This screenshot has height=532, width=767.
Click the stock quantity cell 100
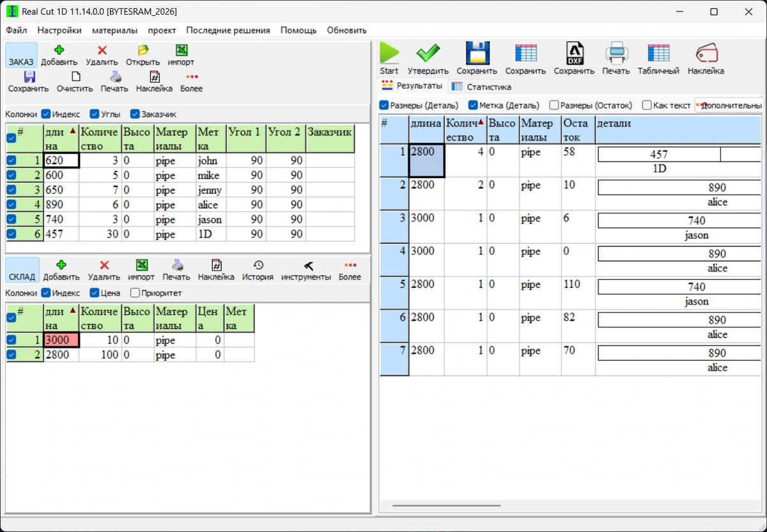point(100,354)
